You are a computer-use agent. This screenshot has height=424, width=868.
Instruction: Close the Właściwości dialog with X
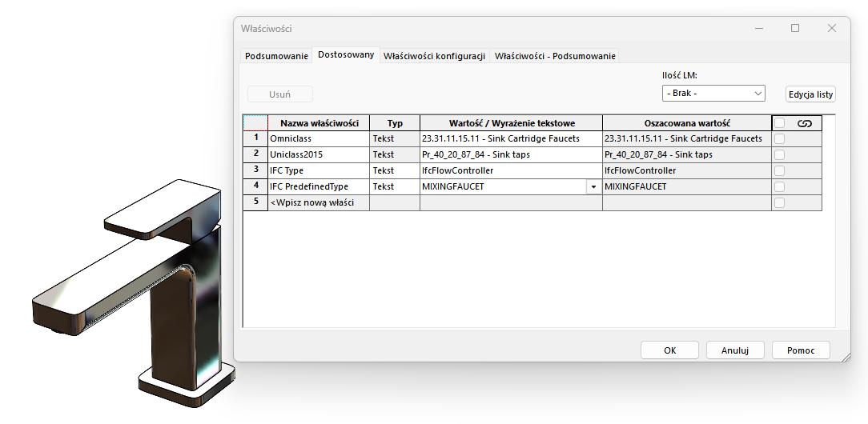(x=832, y=28)
